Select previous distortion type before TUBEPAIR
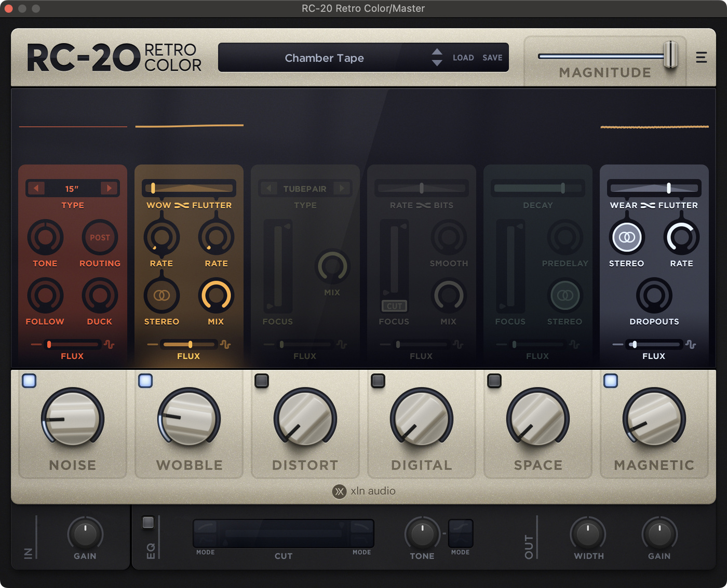 [x=268, y=188]
